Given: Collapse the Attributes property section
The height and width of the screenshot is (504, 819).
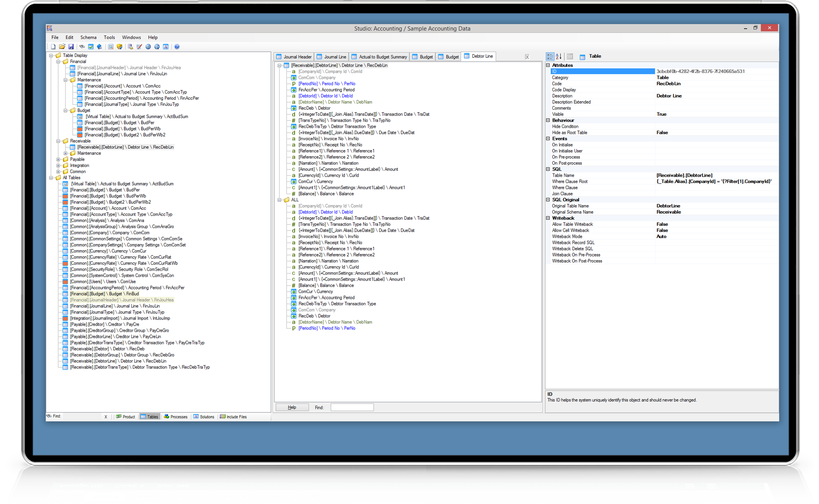Looking at the screenshot, I should coord(548,65).
